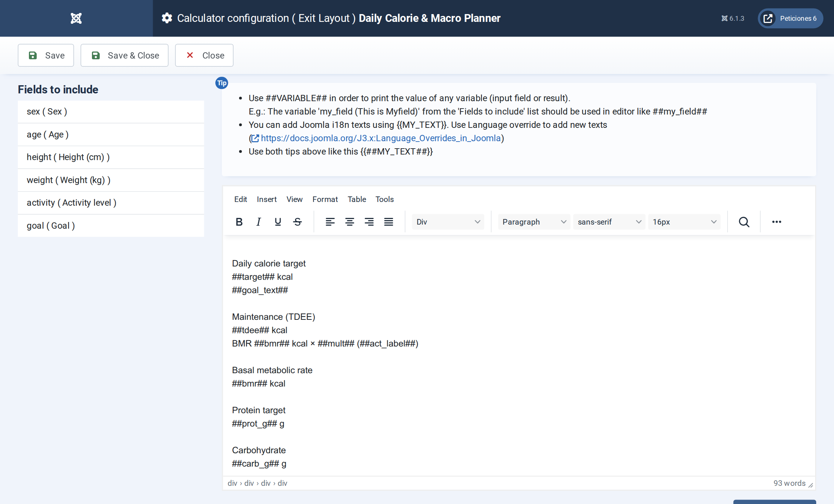Toggle bold formatting in editor

239,222
